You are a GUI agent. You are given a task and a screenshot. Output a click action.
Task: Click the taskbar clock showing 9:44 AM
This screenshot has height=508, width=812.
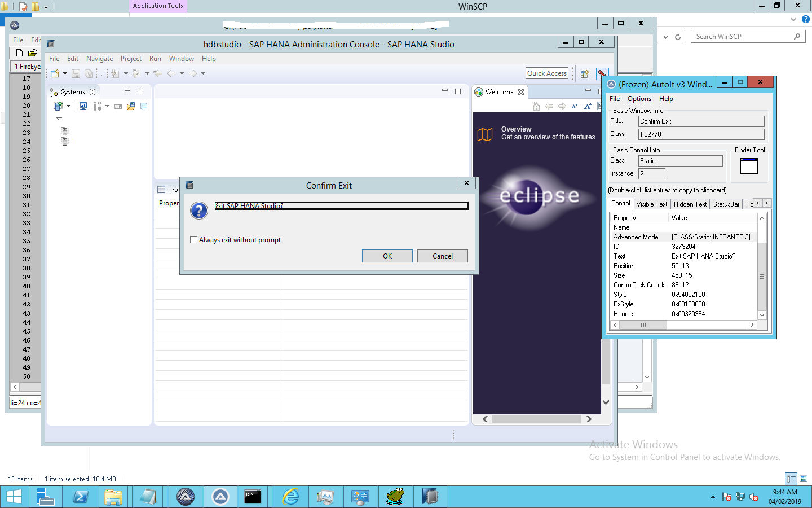[784, 497]
